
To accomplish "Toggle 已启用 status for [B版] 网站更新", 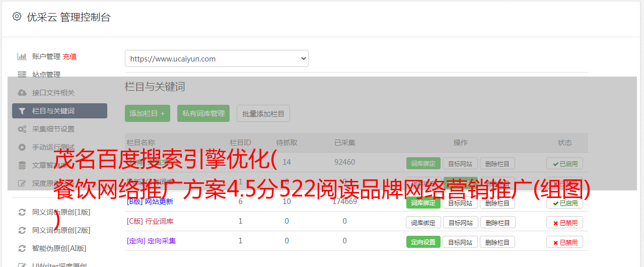I will pyautogui.click(x=564, y=203).
